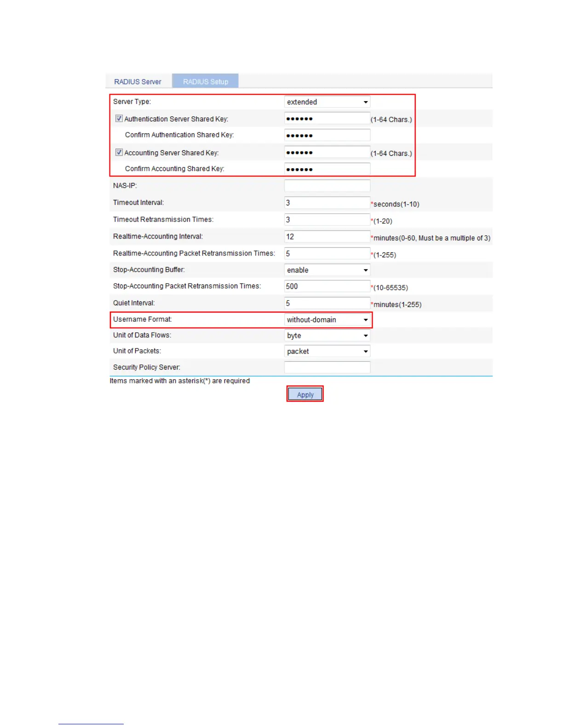Open the Username Format dropdown
This screenshot has width=563, height=728.
[x=327, y=320]
